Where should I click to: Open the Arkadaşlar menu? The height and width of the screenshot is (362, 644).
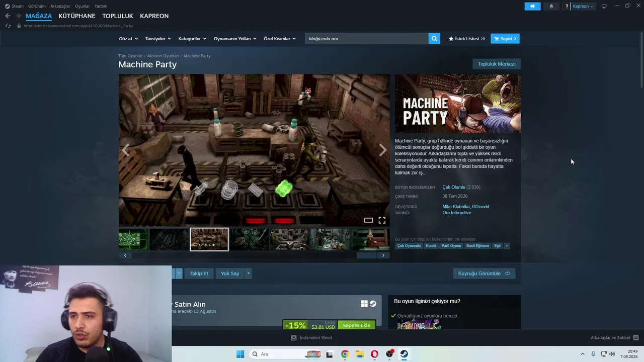click(60, 7)
